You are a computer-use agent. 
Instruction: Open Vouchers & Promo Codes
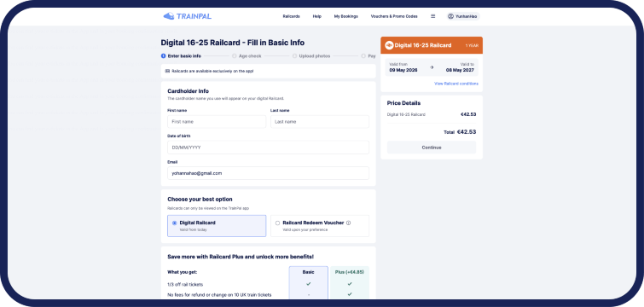394,16
